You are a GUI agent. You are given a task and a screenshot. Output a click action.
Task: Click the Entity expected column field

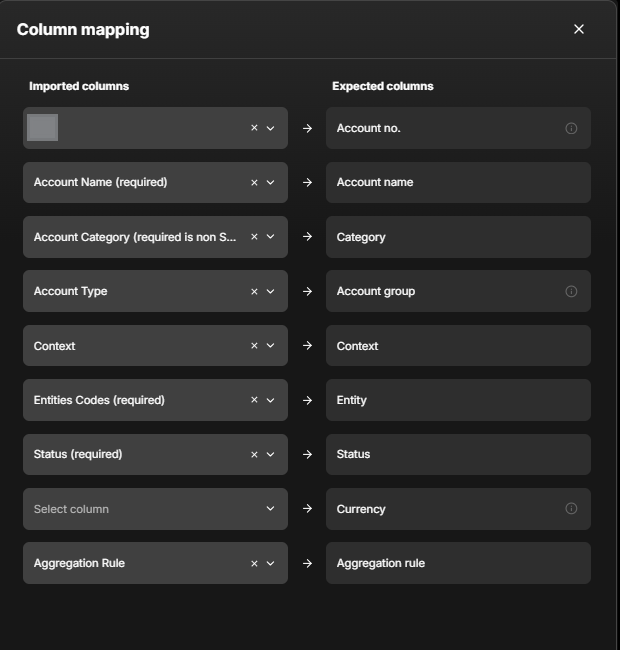pyautogui.click(x=458, y=400)
